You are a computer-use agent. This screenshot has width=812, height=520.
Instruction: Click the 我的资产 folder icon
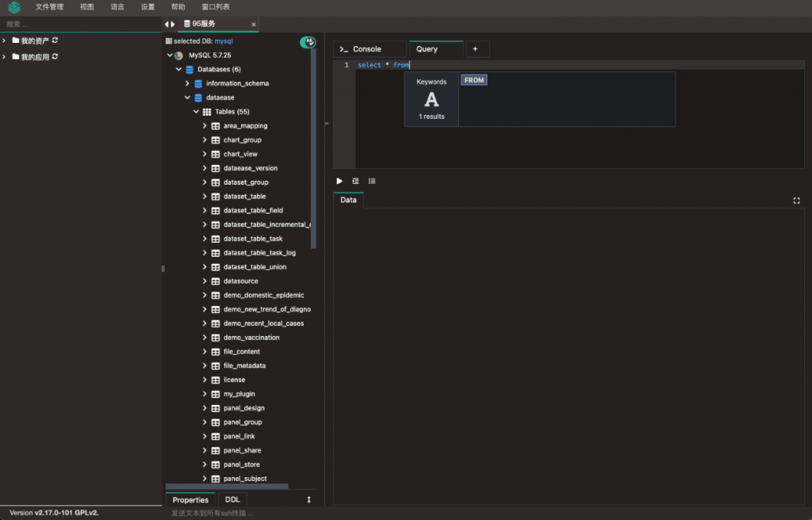click(x=16, y=40)
